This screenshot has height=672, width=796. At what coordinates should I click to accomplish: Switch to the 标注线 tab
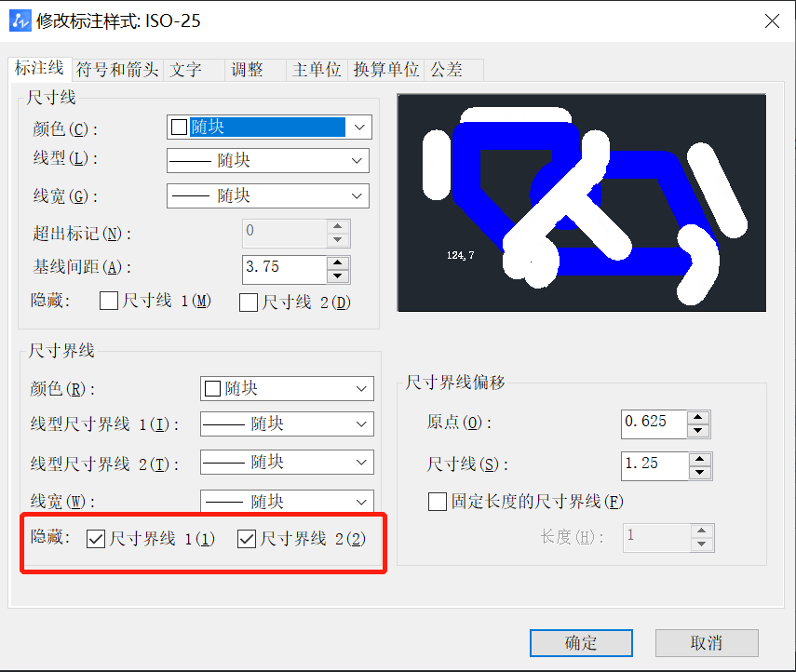[x=40, y=68]
